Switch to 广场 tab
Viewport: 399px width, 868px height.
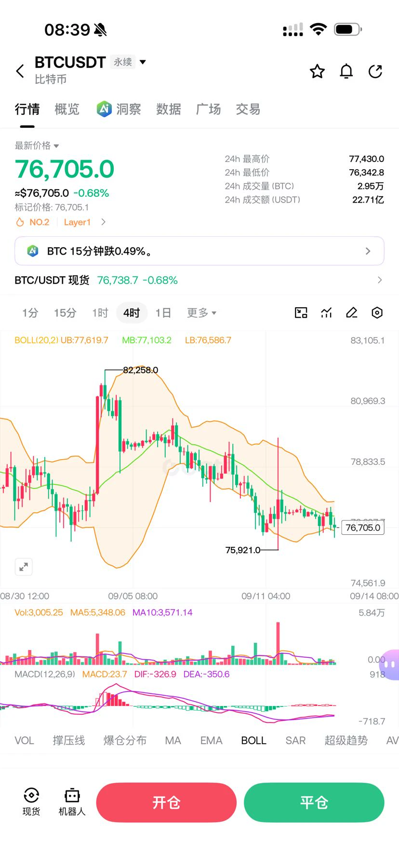pyautogui.click(x=208, y=109)
